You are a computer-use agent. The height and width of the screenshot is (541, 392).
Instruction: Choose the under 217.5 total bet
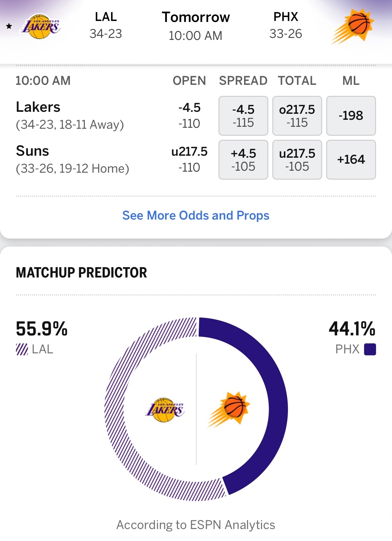[297, 160]
